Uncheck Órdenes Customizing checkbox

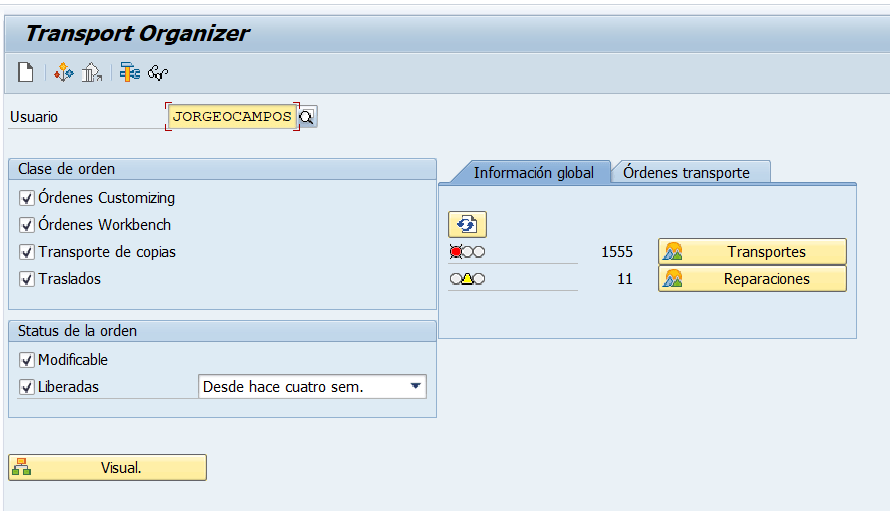tap(27, 198)
